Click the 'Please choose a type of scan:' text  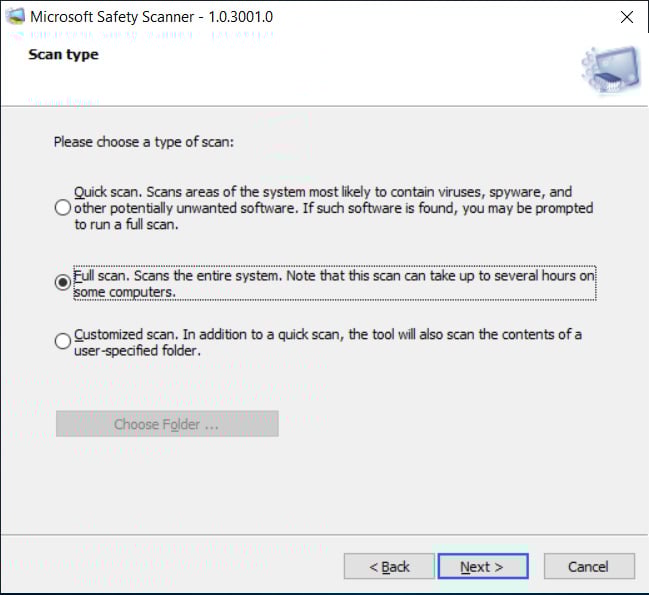(144, 142)
